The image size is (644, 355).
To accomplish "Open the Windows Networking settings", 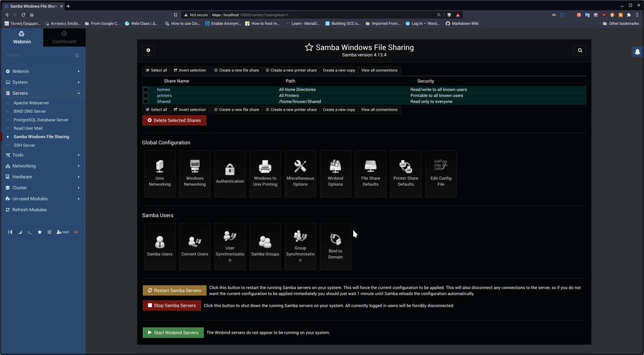I will [x=194, y=173].
